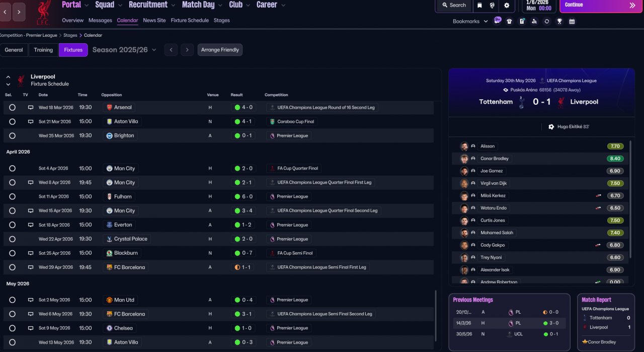Image resolution: width=644 pixels, height=352 pixels.
Task: Open the settings gear icon
Action: pos(507,5)
